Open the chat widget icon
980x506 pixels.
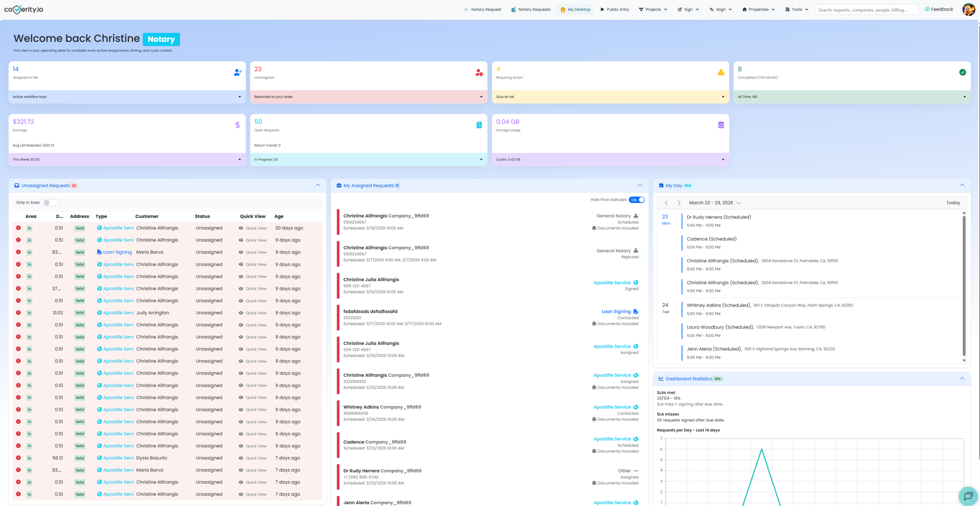coord(968,496)
